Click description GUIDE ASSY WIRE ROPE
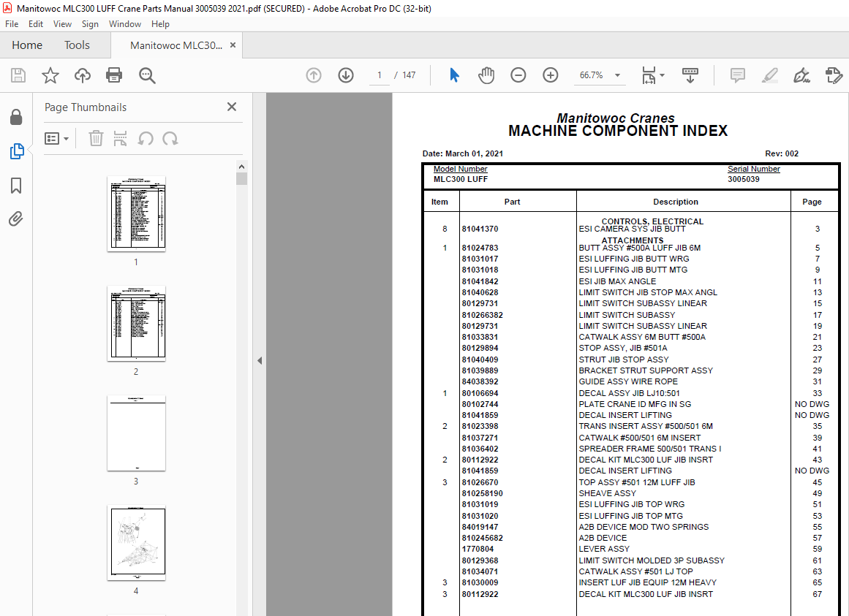The image size is (849, 616). click(628, 382)
